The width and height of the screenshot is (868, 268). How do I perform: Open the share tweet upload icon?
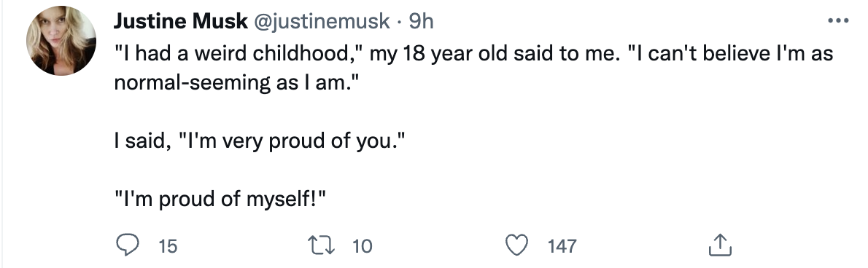pos(720,245)
